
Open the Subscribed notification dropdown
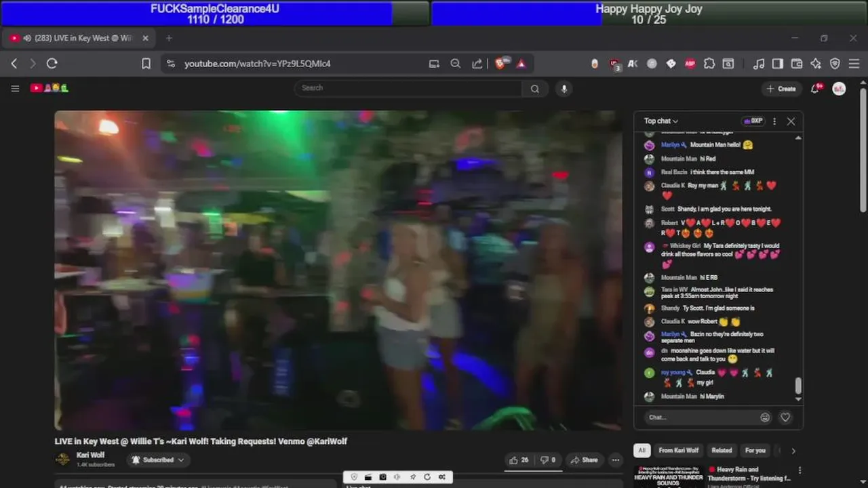pos(158,460)
